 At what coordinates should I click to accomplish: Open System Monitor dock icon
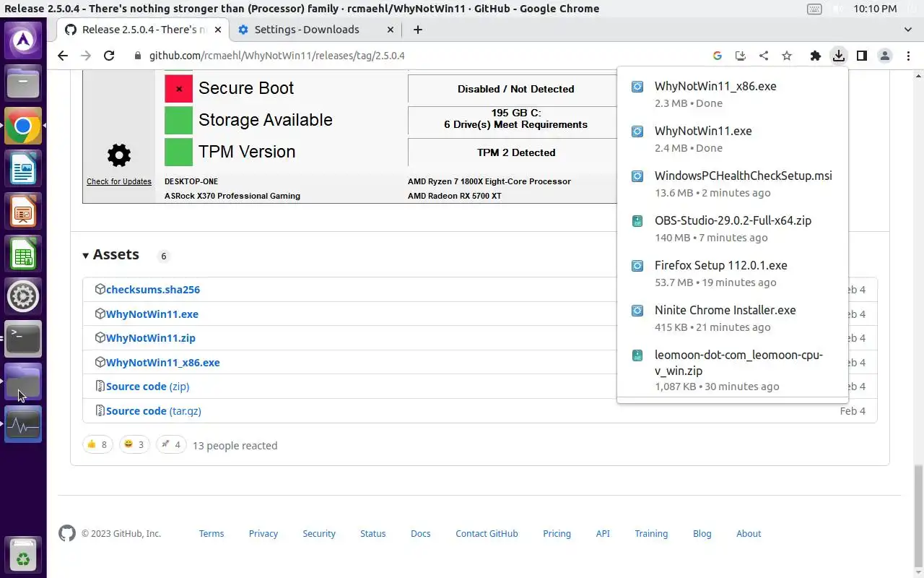(x=23, y=425)
